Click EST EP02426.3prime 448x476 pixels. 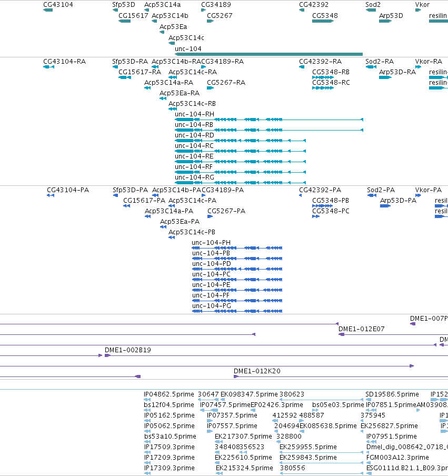253,410
